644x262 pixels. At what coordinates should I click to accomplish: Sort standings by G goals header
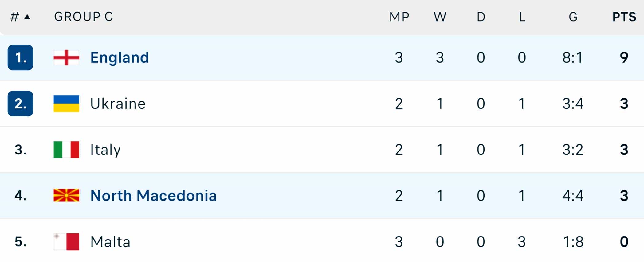573,17
